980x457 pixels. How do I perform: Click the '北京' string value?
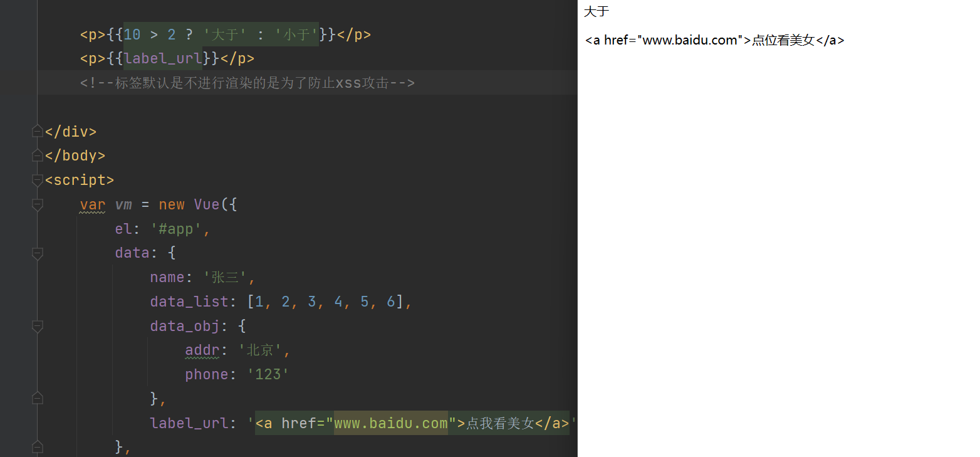(261, 350)
